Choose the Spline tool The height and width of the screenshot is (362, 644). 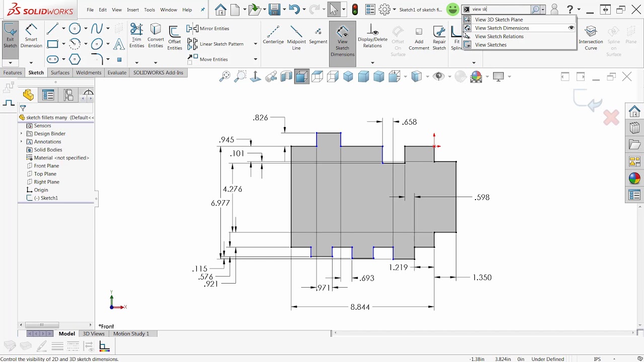(97, 29)
